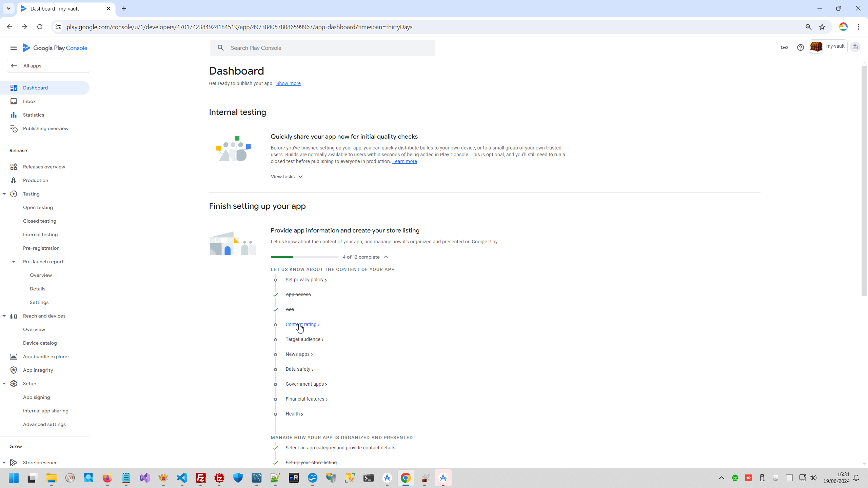Click the Search Play Console field
Screen dimensions: 868x488
pos(322,48)
